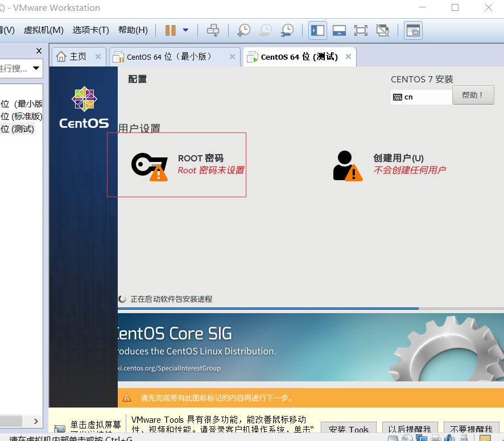
Task: Close the CentOS 64 位 (测试) tab
Action: (x=348, y=57)
